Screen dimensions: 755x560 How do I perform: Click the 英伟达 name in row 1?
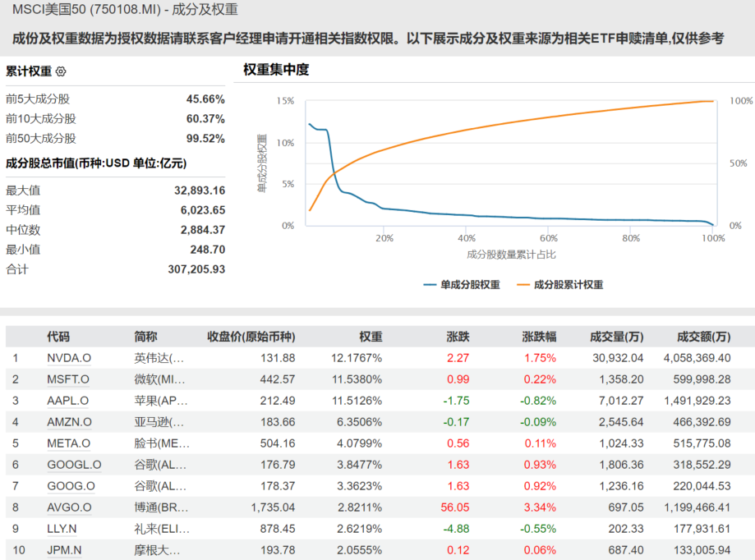(159, 358)
